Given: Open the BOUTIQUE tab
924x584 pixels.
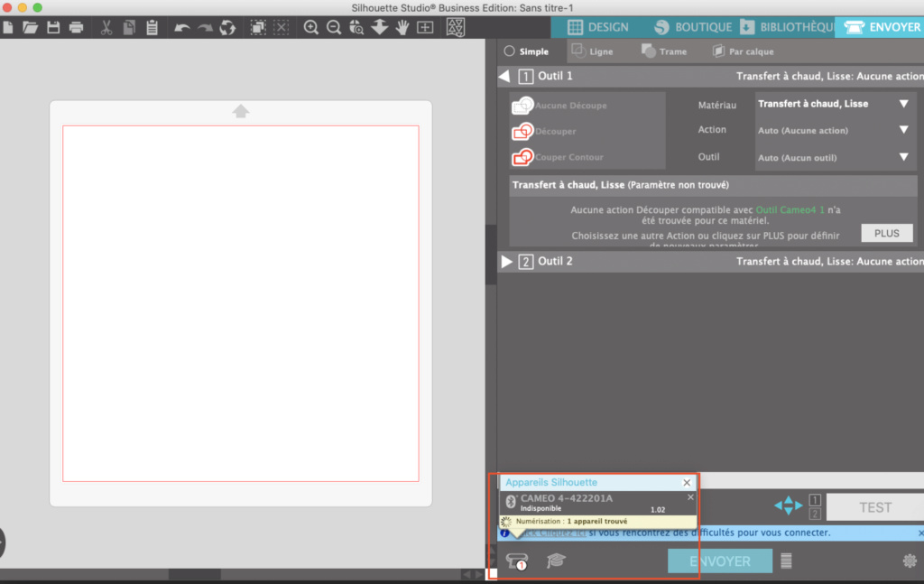Looking at the screenshot, I should [x=693, y=27].
